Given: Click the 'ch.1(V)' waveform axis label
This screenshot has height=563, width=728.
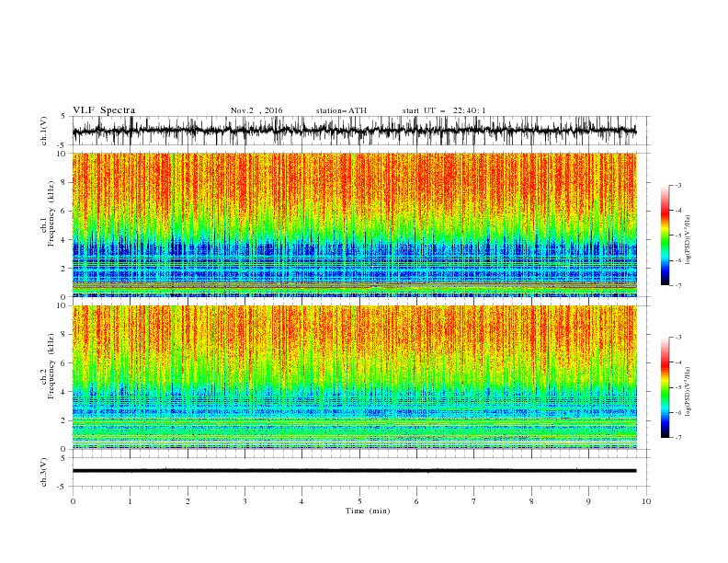Looking at the screenshot, I should 44,131.
